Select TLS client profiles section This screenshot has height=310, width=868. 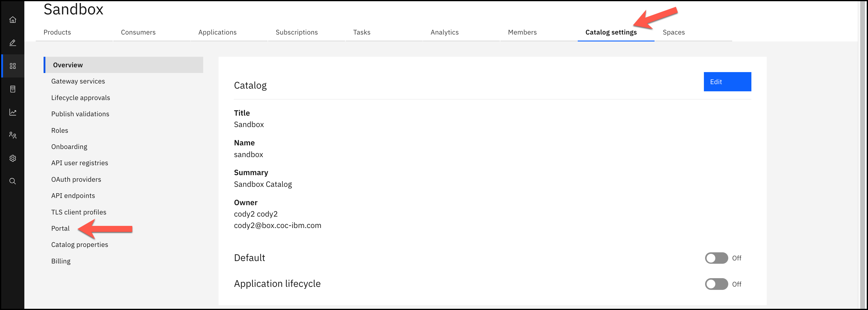point(78,212)
